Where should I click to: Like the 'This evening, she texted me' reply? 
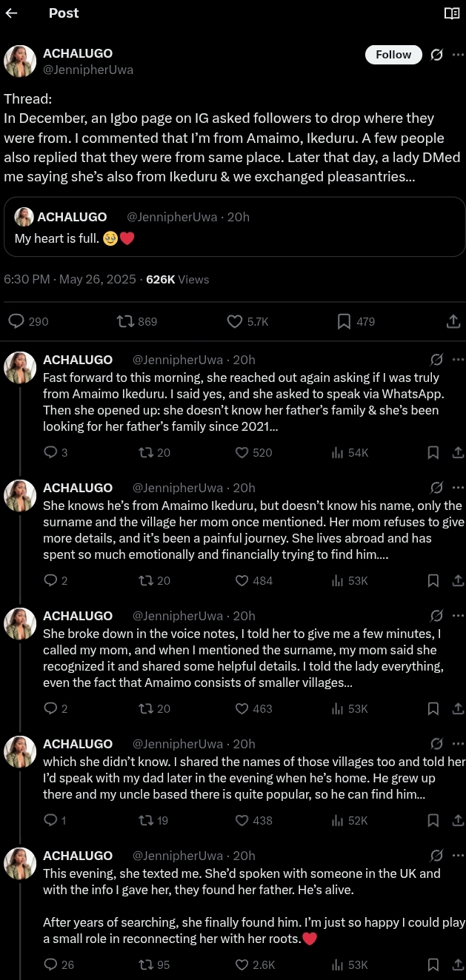click(242, 964)
